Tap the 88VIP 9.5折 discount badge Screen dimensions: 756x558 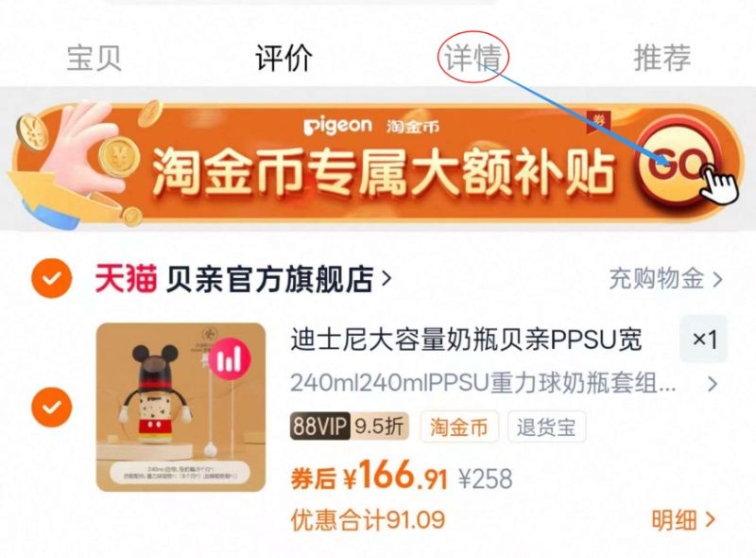(x=349, y=427)
